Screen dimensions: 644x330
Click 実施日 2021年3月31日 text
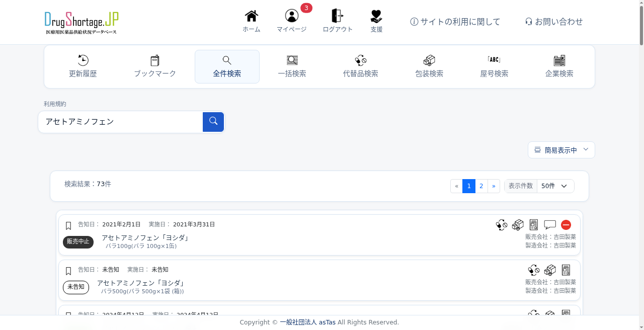(x=182, y=224)
